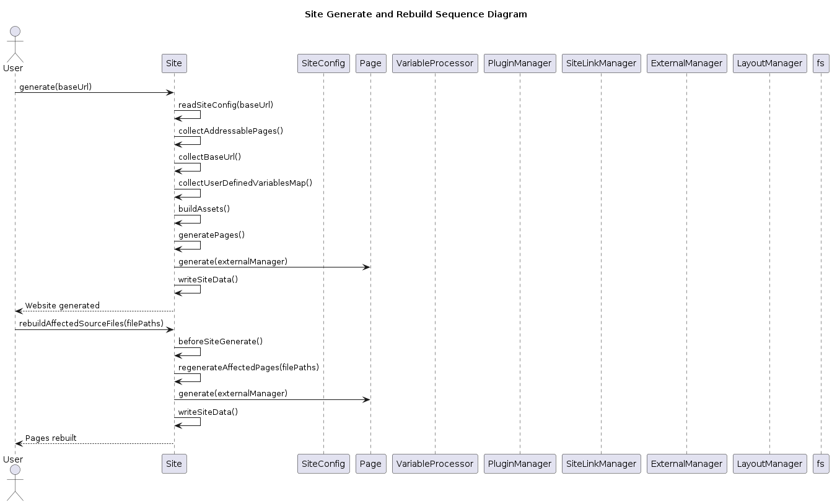Click the "generate(baseUrl)" message label
Image resolution: width=832 pixels, height=504 pixels.
click(x=55, y=87)
